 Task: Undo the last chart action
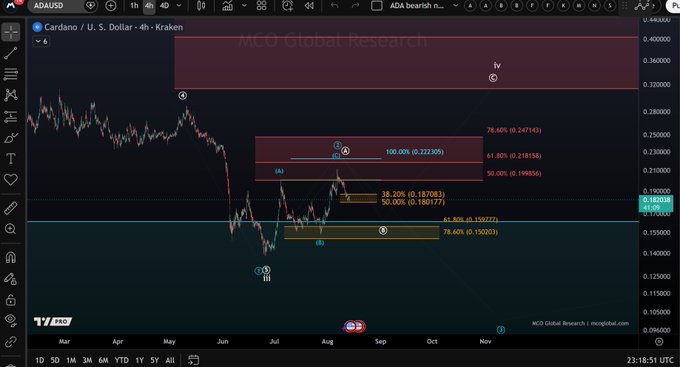(x=334, y=6)
